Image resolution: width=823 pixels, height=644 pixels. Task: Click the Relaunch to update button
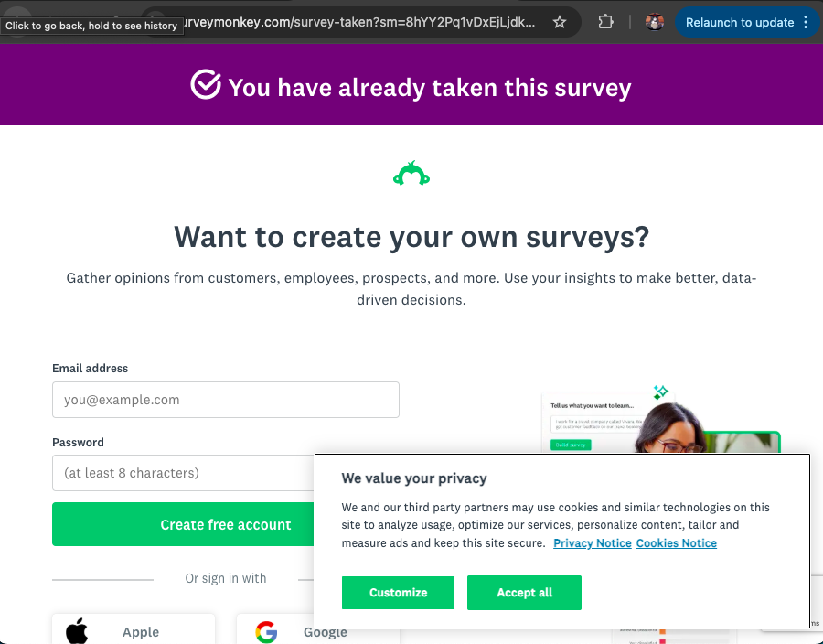tap(740, 22)
